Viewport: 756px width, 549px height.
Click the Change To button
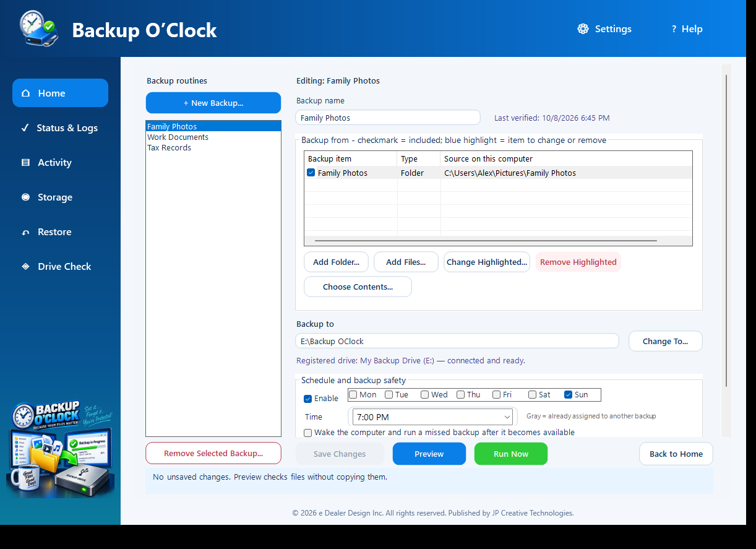pyautogui.click(x=665, y=341)
